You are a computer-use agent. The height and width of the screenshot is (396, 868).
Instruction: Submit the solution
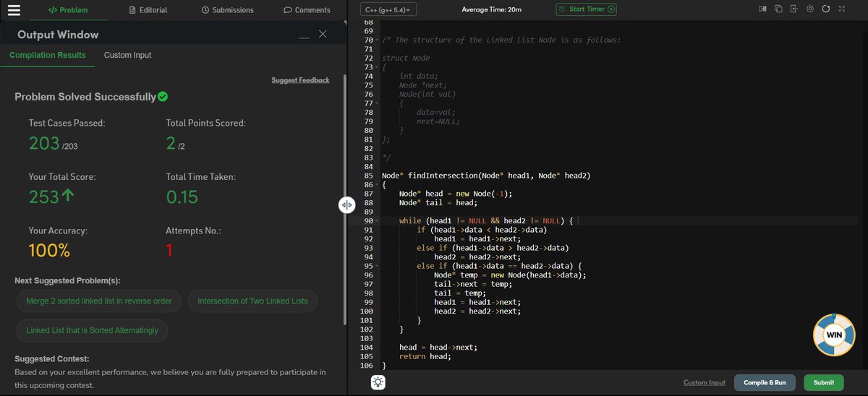823,382
